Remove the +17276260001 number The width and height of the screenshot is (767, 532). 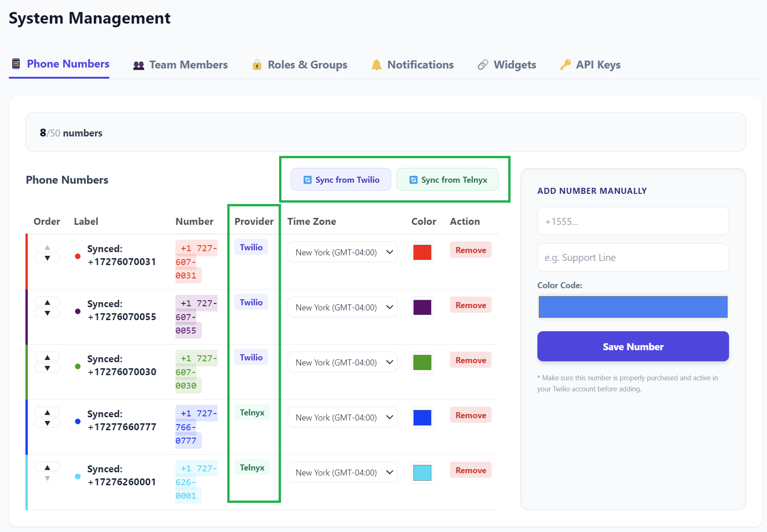point(471,470)
